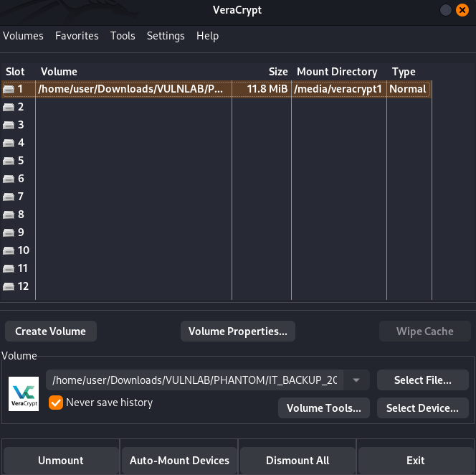This screenshot has height=475, width=476.
Task: Click the drive icon for slot 5
Action: tap(9, 161)
